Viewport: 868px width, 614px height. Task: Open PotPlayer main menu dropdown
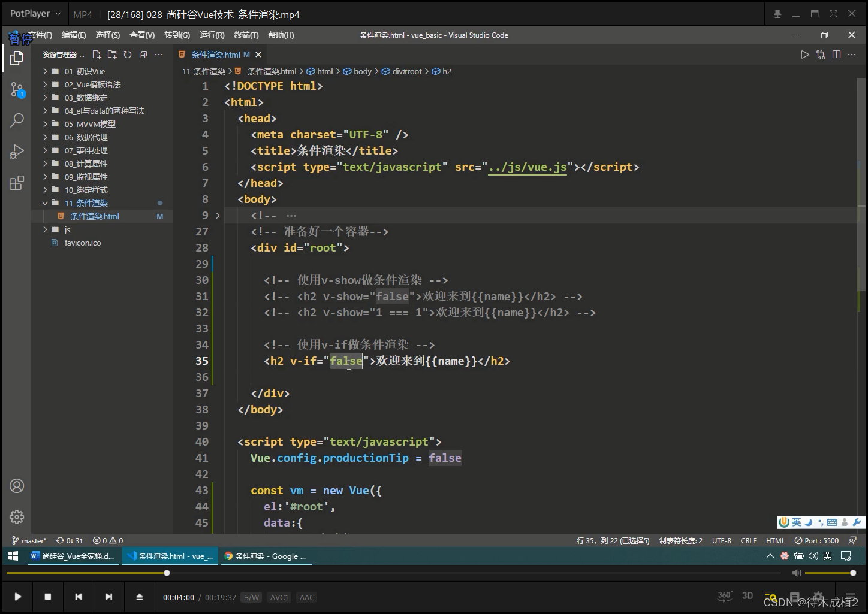click(35, 14)
